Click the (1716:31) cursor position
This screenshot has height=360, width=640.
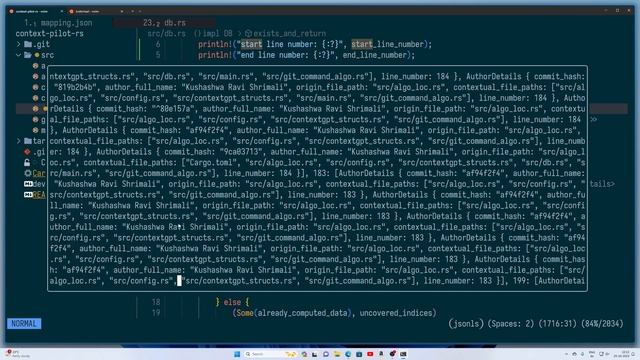pos(557,324)
